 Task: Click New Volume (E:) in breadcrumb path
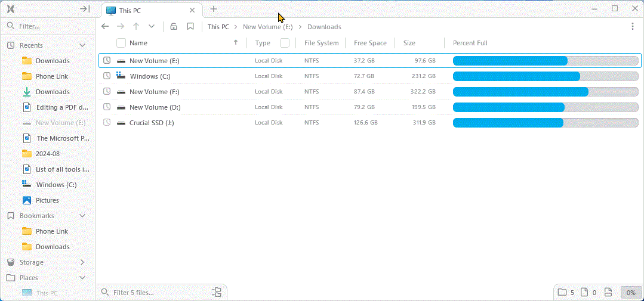click(x=268, y=27)
